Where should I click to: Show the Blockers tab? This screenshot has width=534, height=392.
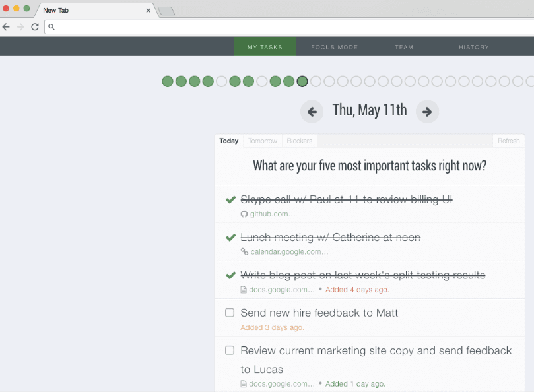coord(300,141)
